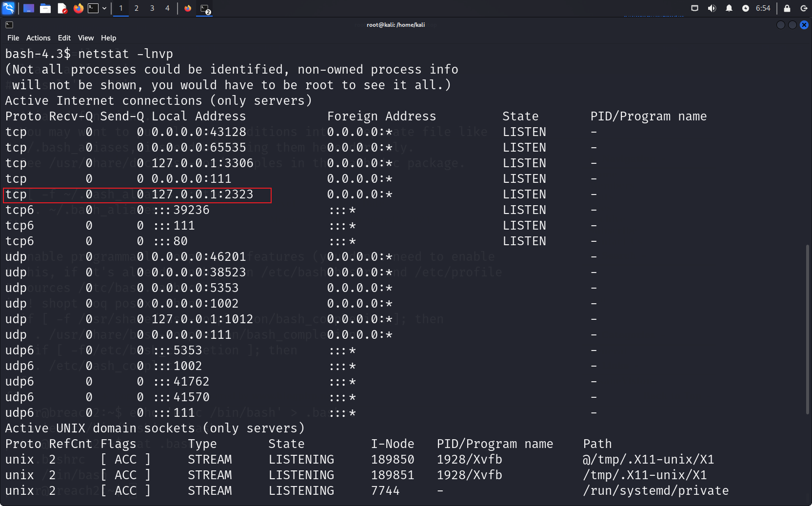
Task: Maximize the terminal window
Action: 792,25
